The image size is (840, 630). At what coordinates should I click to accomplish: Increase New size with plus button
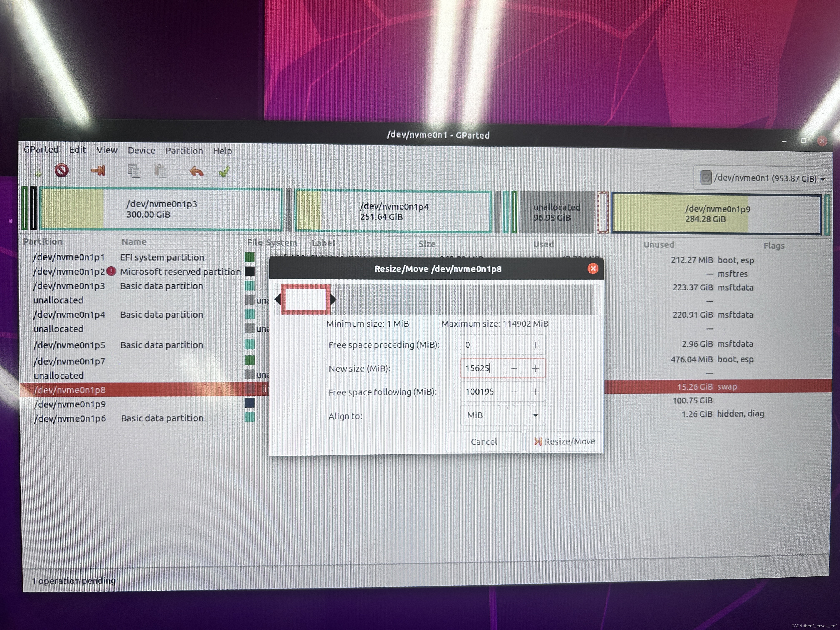535,369
